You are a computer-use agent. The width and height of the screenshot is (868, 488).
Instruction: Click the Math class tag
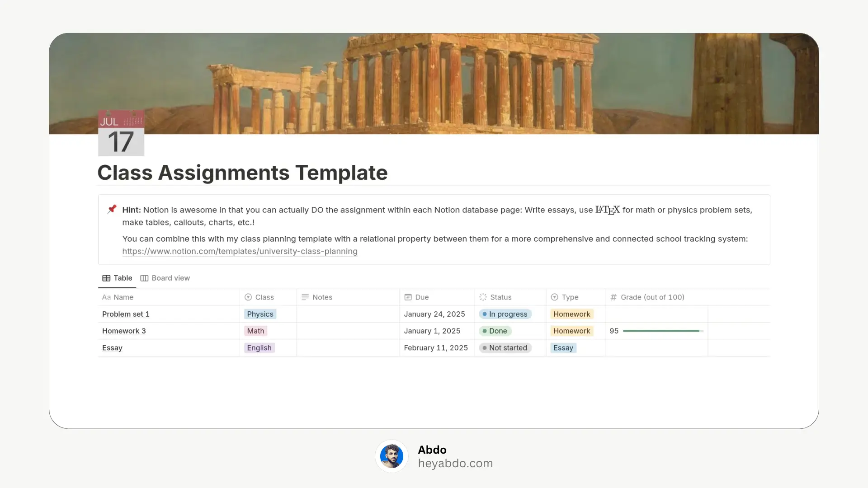point(255,331)
